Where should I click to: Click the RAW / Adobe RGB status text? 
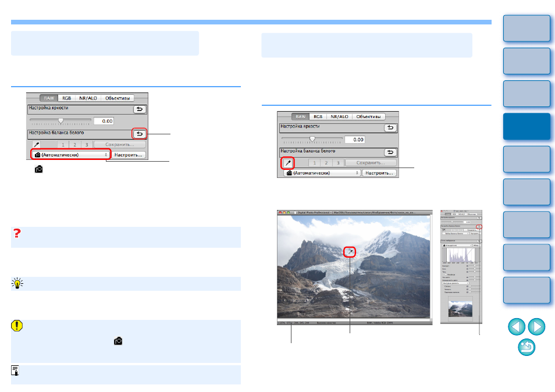[379, 323]
